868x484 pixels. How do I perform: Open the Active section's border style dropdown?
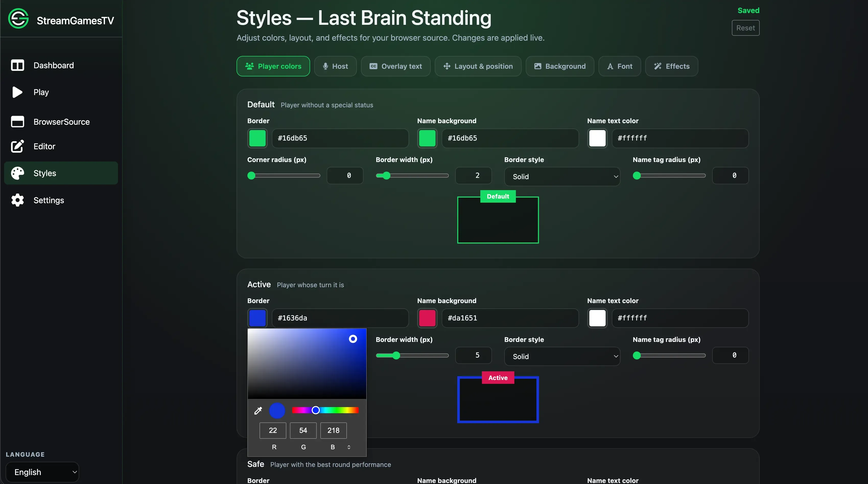pos(562,356)
